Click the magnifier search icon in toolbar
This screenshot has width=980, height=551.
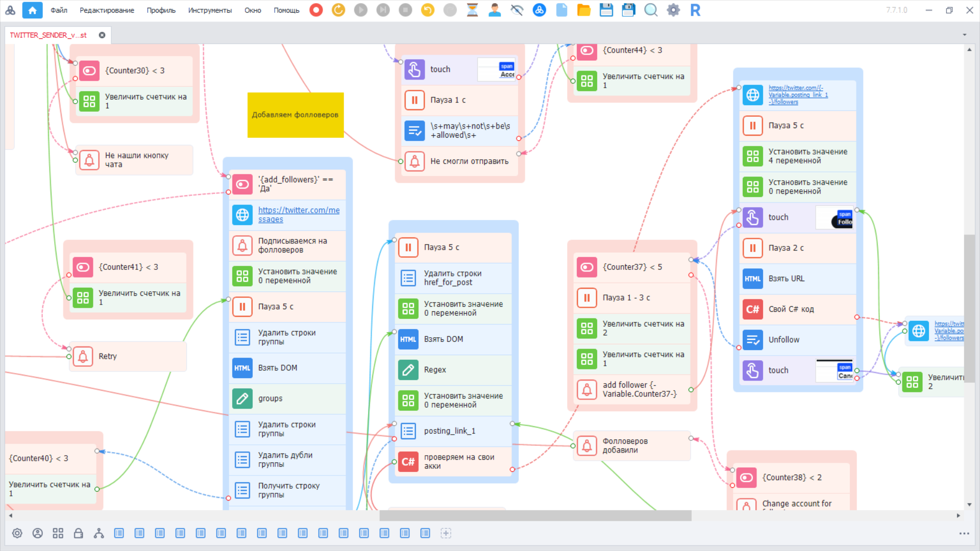(x=650, y=10)
